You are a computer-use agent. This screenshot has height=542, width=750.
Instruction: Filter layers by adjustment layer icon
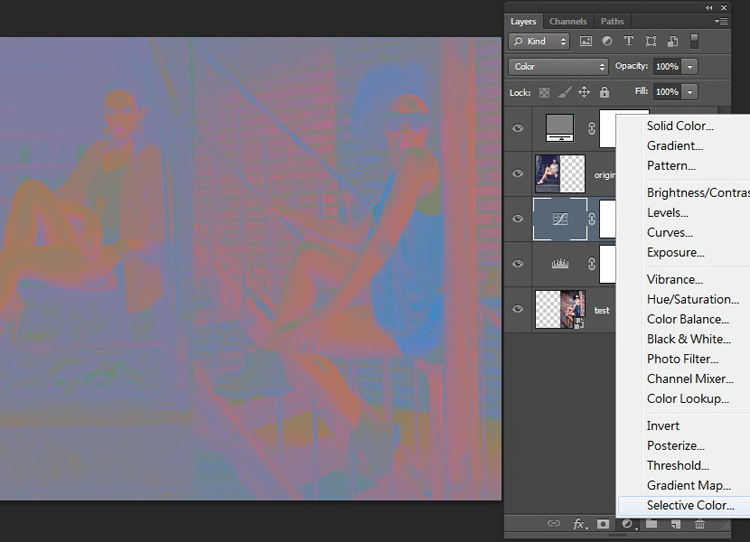point(607,41)
